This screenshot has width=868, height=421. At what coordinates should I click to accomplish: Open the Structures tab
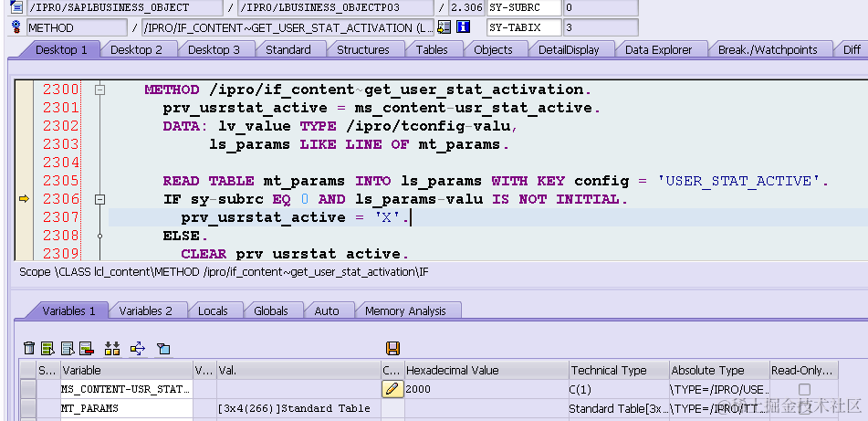pos(363,50)
